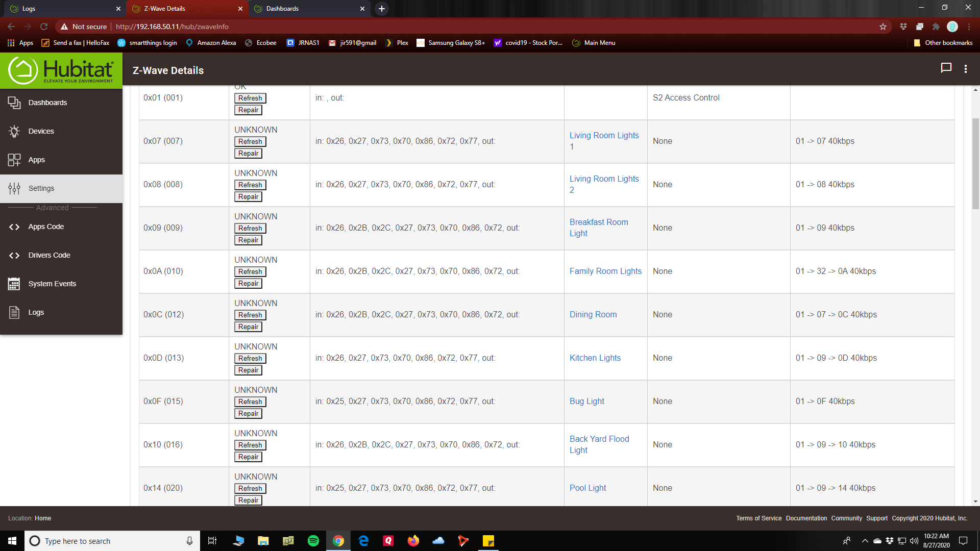This screenshot has height=551, width=980.
Task: Repair node 0x0D (013)
Action: coord(248,370)
